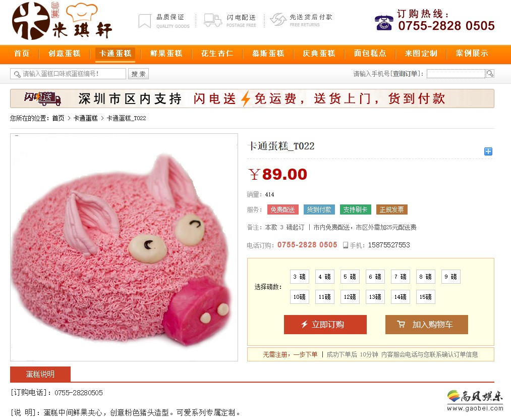Click the free returns arrows icon

[278, 20]
